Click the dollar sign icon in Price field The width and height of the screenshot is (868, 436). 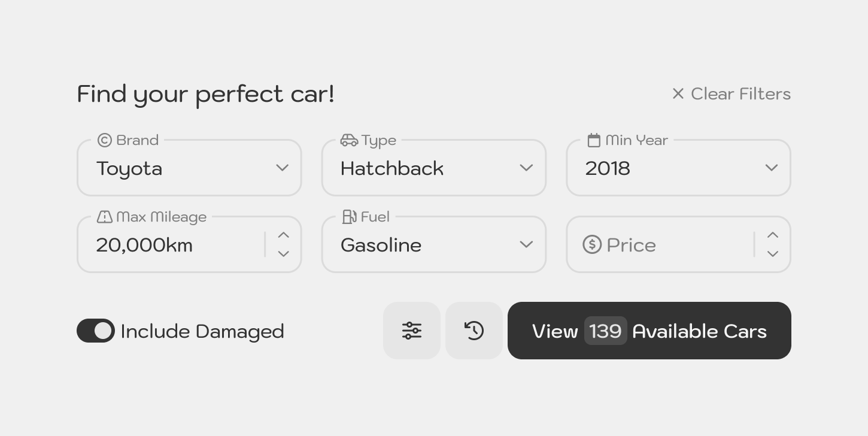coord(592,244)
